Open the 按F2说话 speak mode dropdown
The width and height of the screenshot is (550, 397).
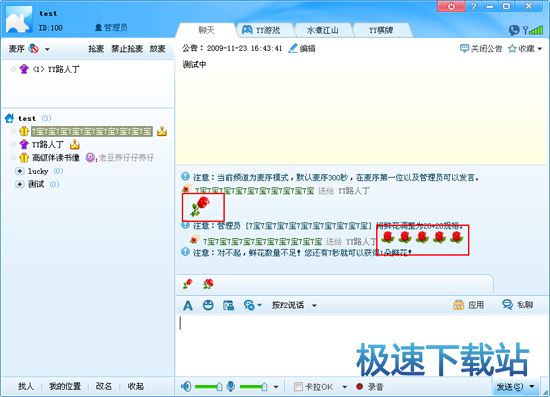(x=314, y=305)
